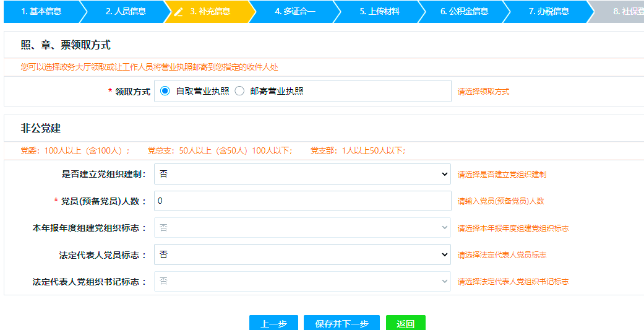Switch to step 5. 上传材料
Screen dimensions: 644x330
379,11
